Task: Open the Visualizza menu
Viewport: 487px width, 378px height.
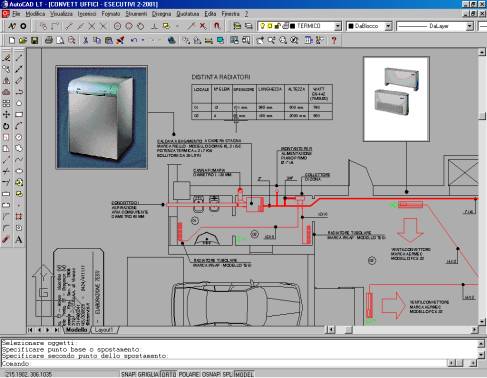Action: (61, 14)
